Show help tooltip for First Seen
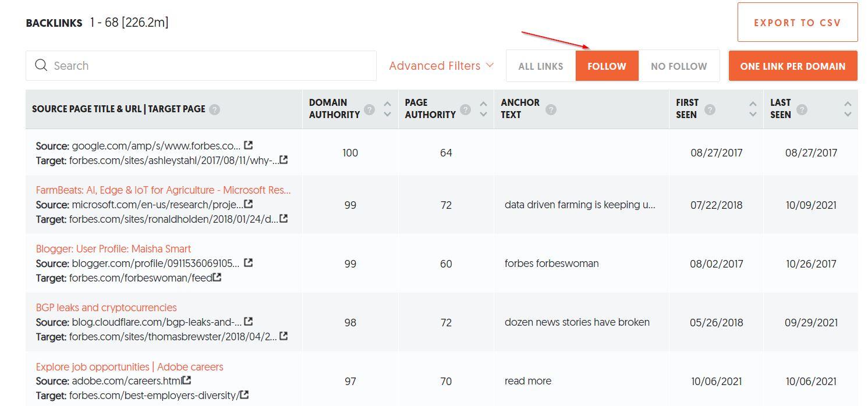The height and width of the screenshot is (406, 868). click(x=710, y=109)
